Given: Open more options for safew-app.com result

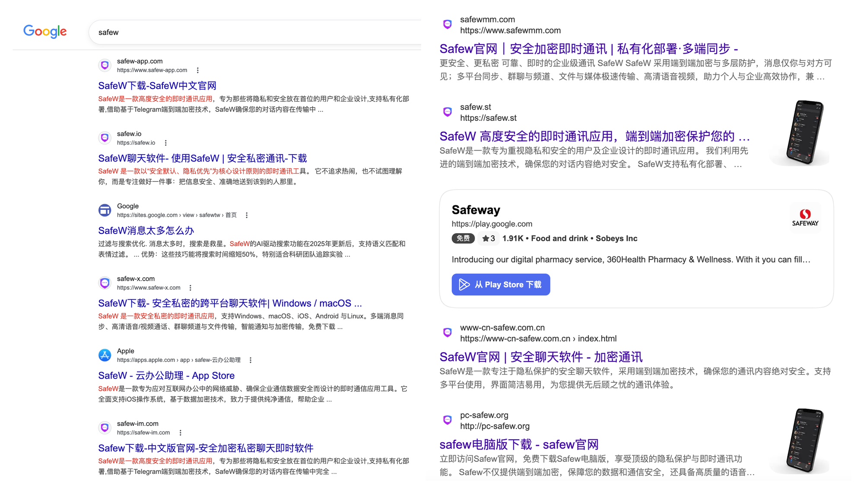Looking at the screenshot, I should pyautogui.click(x=198, y=70).
